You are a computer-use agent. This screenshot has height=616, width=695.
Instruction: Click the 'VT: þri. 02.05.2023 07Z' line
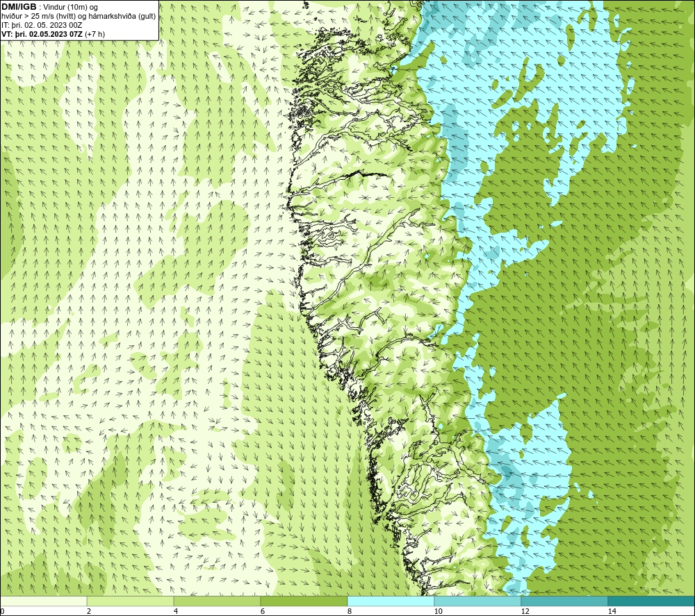coord(42,34)
